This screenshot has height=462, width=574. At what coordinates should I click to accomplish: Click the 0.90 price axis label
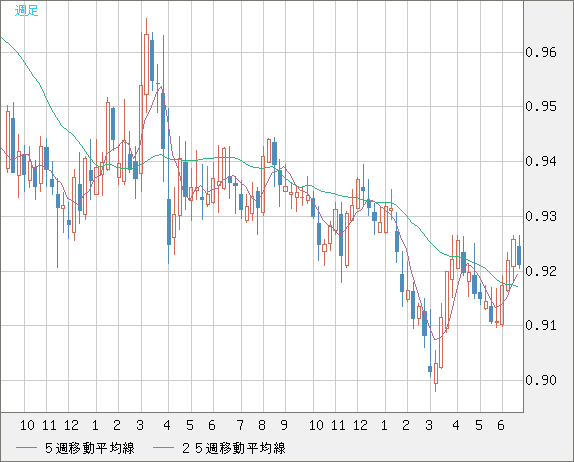pos(541,380)
